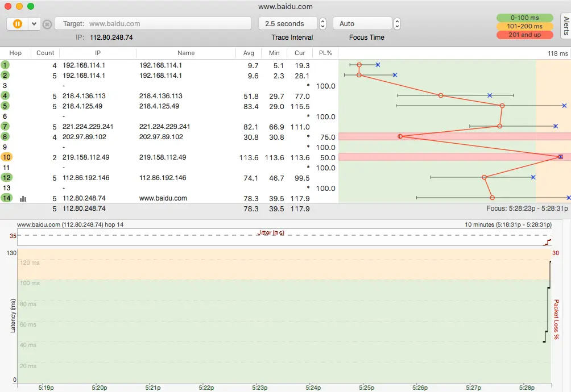Click hop 8 latency circle on graph
This screenshot has width=571, height=392.
(x=400, y=136)
